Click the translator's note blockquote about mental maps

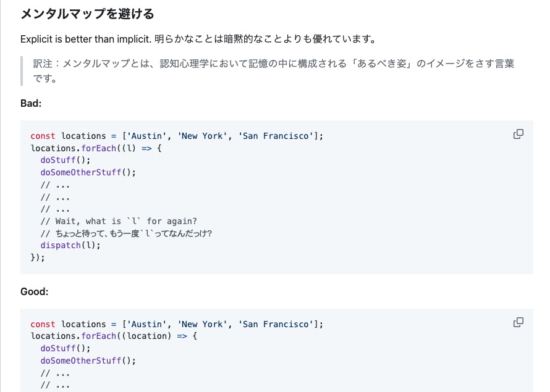(x=272, y=69)
